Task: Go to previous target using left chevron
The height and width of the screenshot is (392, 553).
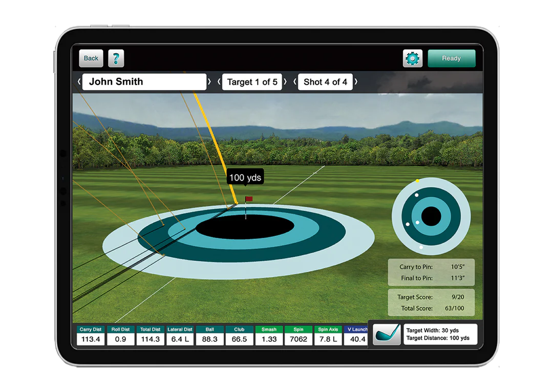Action: point(219,82)
